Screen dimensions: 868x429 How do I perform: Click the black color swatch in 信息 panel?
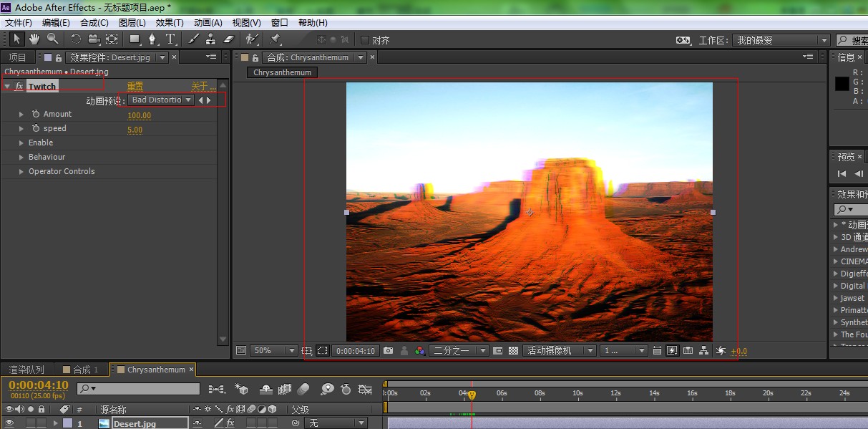[842, 84]
